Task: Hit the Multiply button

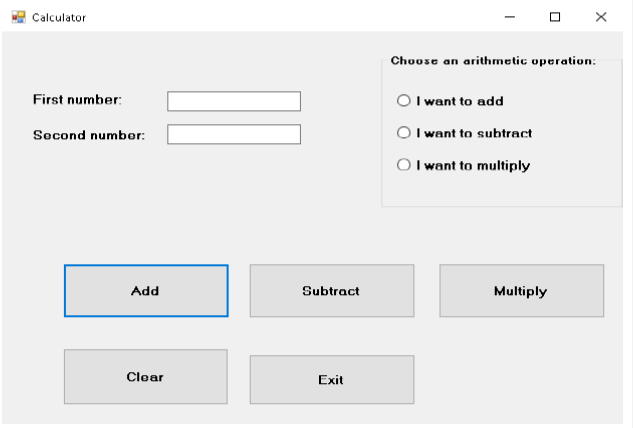Action: pos(522,291)
